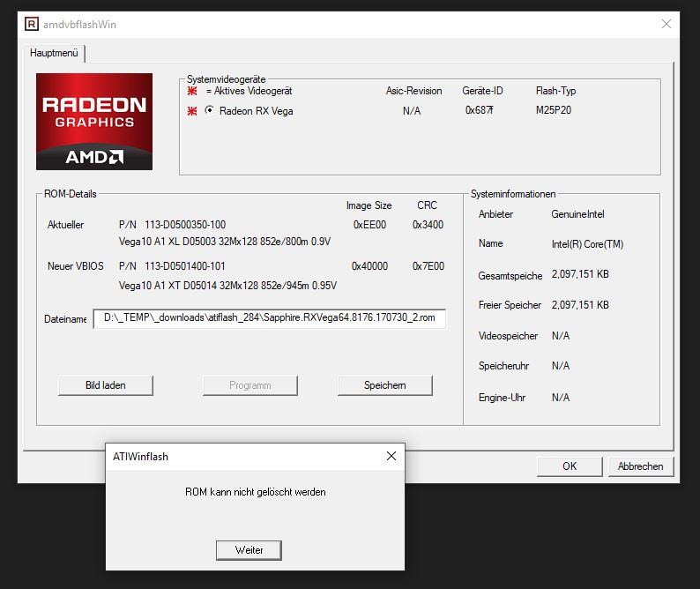Viewport: 700px width, 589px height.
Task: Click the Radeon Graphics AMD logo
Action: [94, 122]
